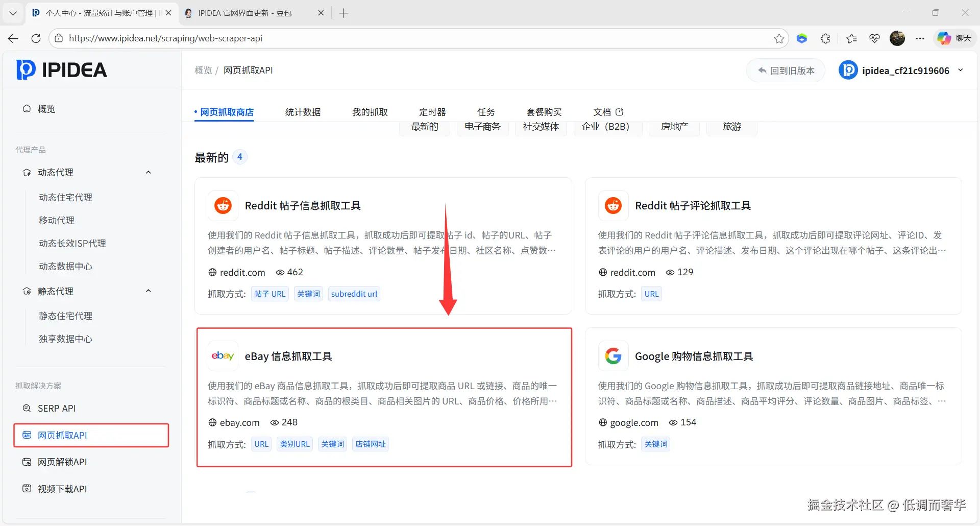Select the 关键词 tag on Google card
Screen dimensions: 980x526
pos(656,444)
